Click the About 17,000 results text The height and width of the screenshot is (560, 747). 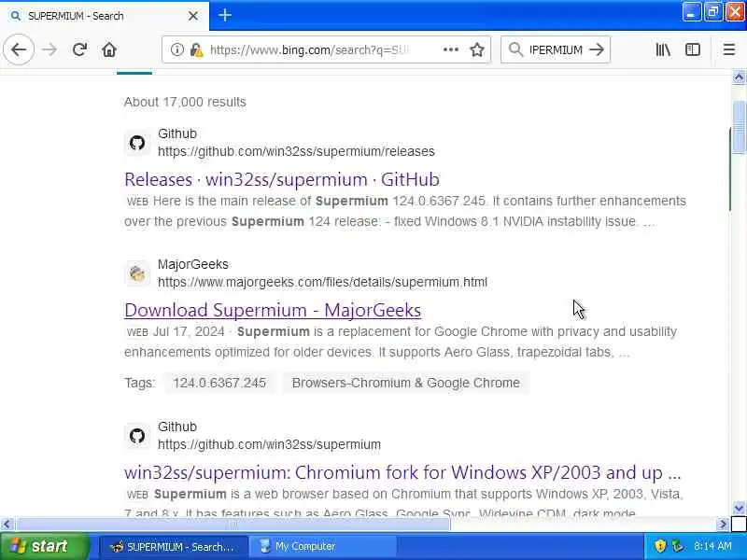click(185, 102)
